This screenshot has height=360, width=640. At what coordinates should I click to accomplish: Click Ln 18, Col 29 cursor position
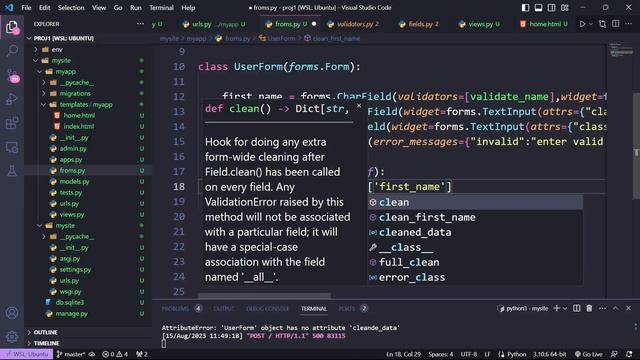coord(403,354)
